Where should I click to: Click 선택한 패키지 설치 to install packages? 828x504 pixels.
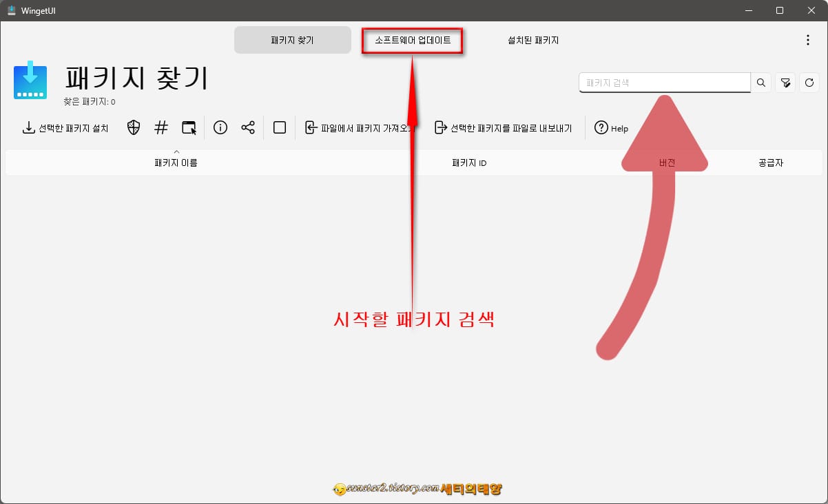[x=65, y=127]
